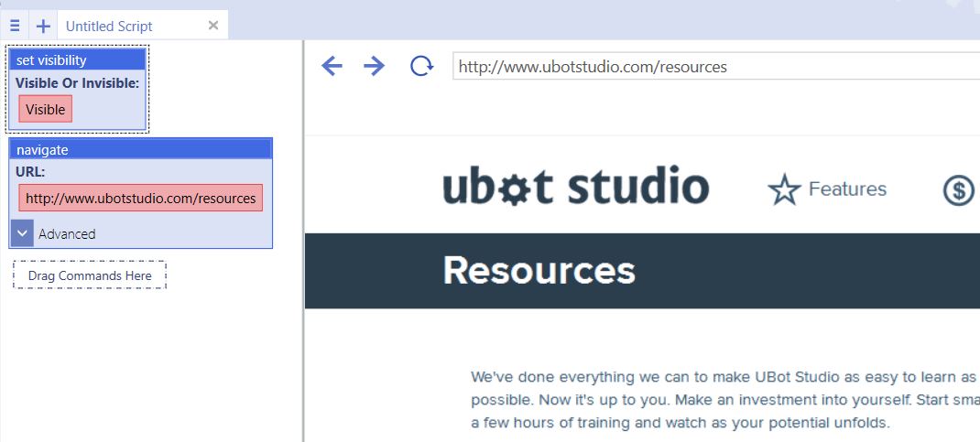Click the 'Visible Or Invisible:' label
This screenshot has height=442, width=980.
point(78,82)
